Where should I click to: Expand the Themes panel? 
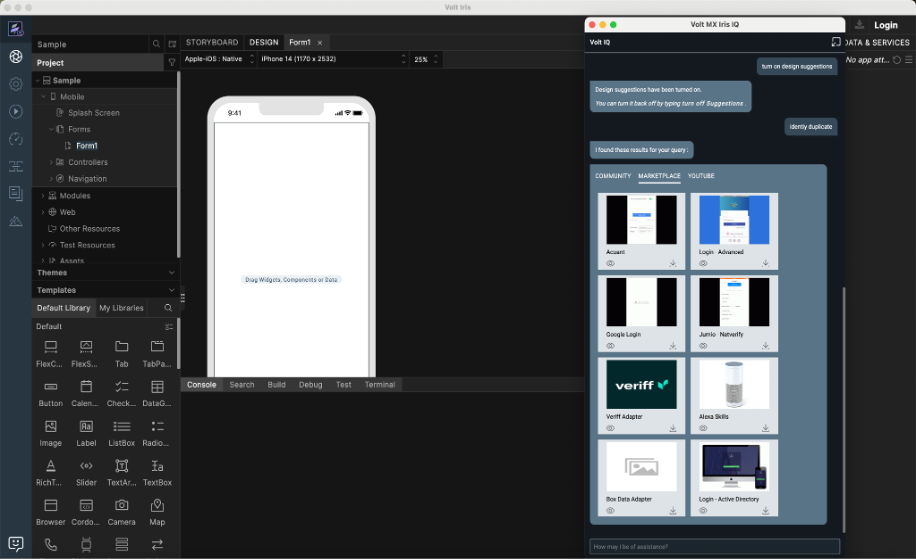(105, 273)
